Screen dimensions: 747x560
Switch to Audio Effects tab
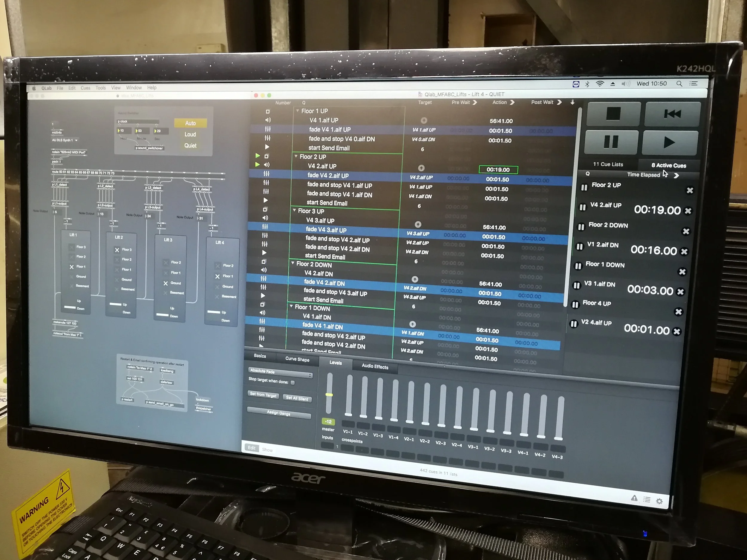coord(375,366)
